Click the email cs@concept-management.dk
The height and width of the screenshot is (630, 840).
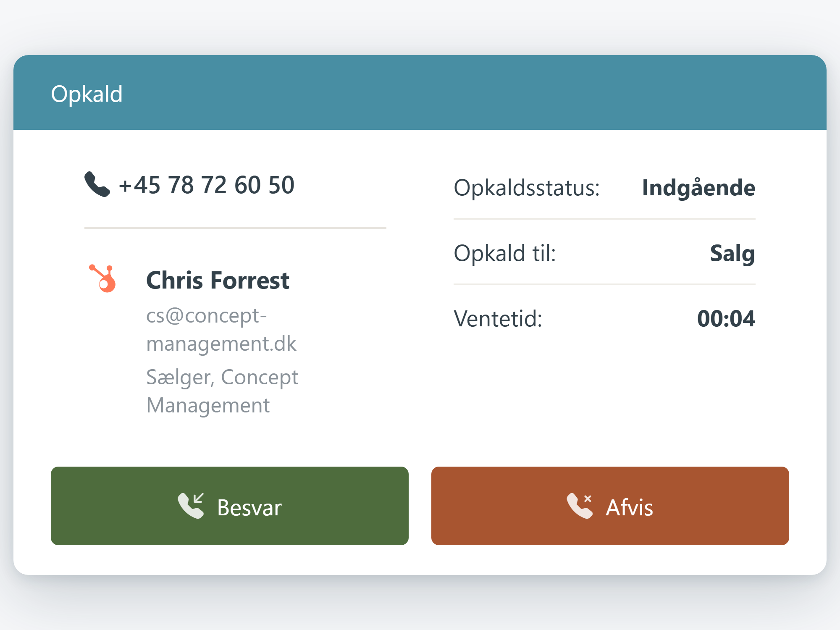(x=221, y=329)
